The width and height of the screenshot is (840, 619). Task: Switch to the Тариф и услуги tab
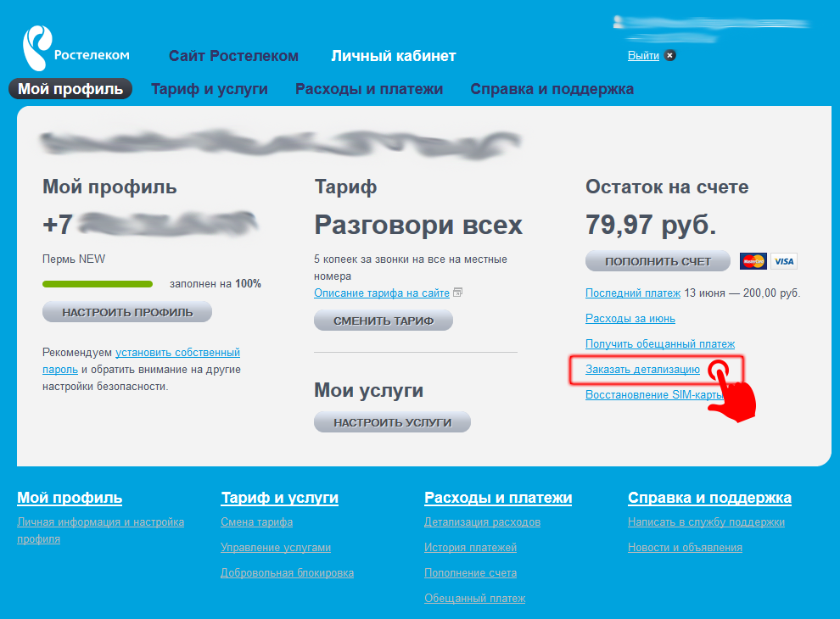click(x=210, y=88)
